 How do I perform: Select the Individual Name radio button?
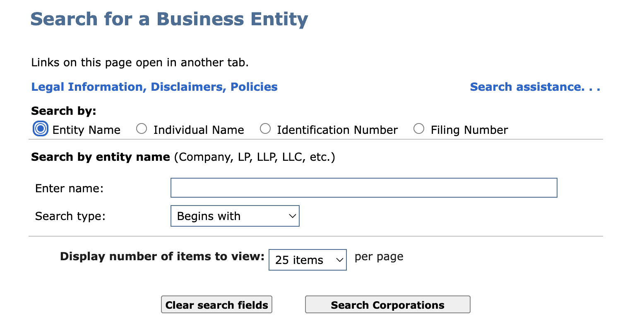(x=142, y=129)
